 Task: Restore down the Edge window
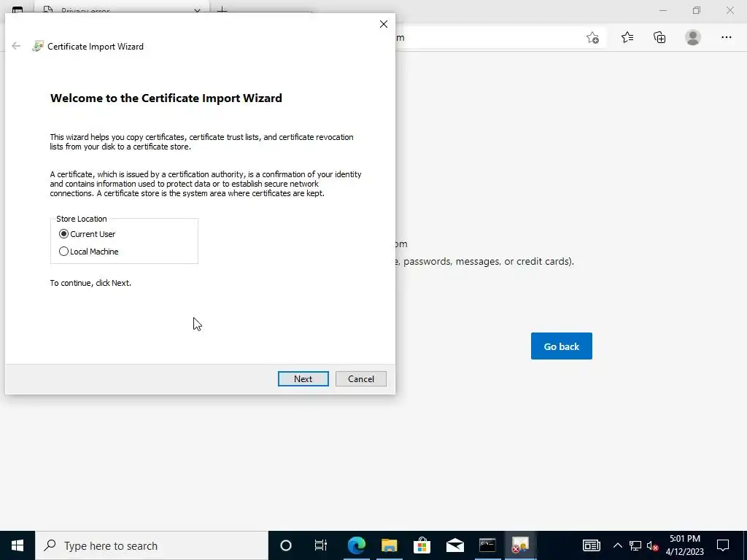click(697, 10)
